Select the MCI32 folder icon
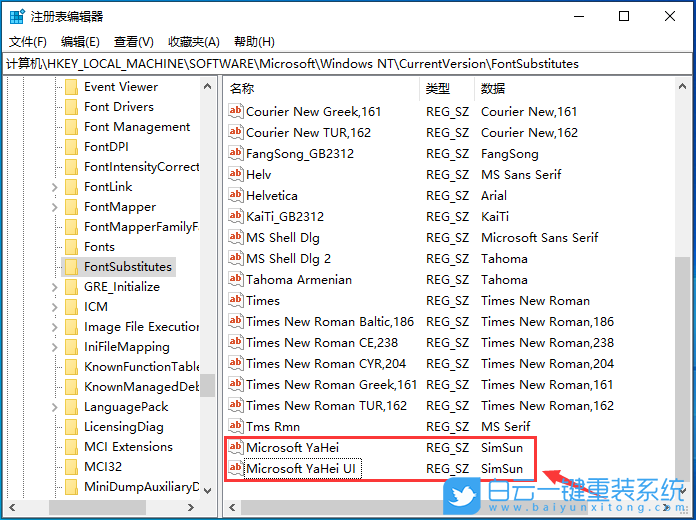Screen dimensions: 696x520 (x=71, y=467)
